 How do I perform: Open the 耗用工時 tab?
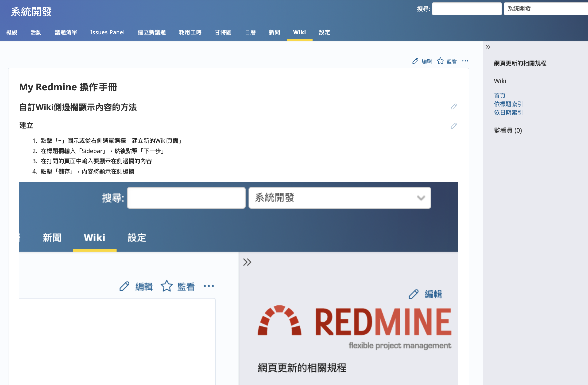pyautogui.click(x=190, y=32)
